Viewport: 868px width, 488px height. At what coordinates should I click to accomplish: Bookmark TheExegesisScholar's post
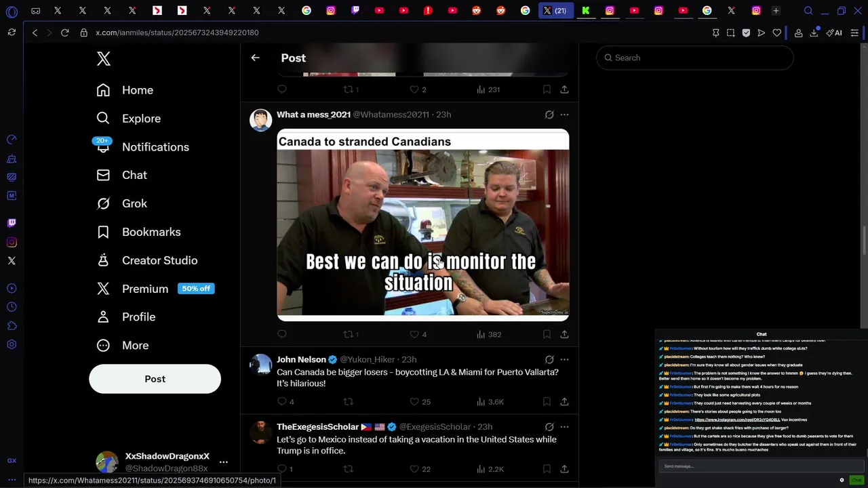[547, 469]
